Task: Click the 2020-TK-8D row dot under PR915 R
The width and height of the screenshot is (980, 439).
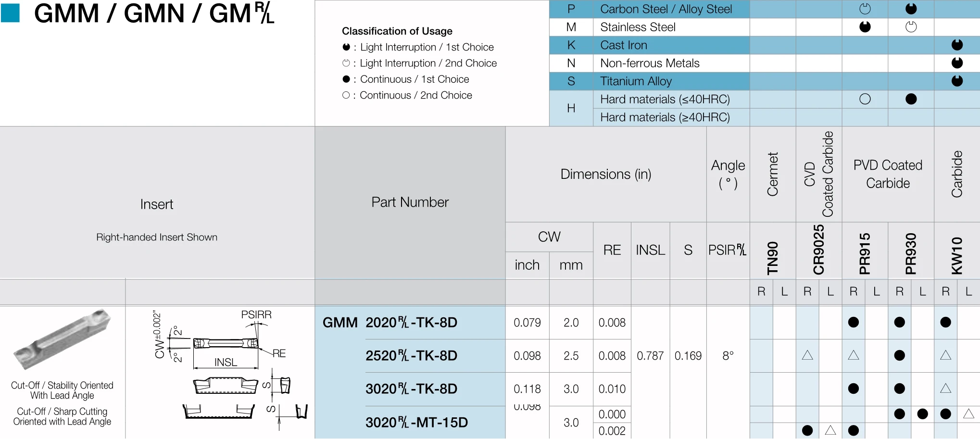Action: click(x=854, y=322)
